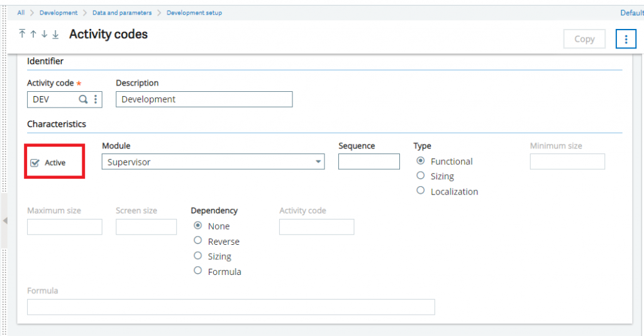
Task: Focus the Description field containing Development
Action: click(x=204, y=99)
